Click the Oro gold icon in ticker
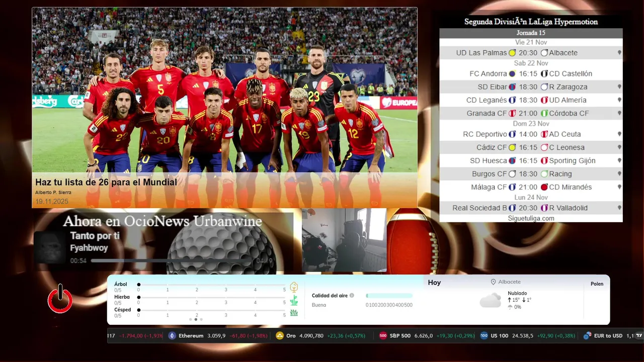The width and height of the screenshot is (644, 362). coord(280,336)
